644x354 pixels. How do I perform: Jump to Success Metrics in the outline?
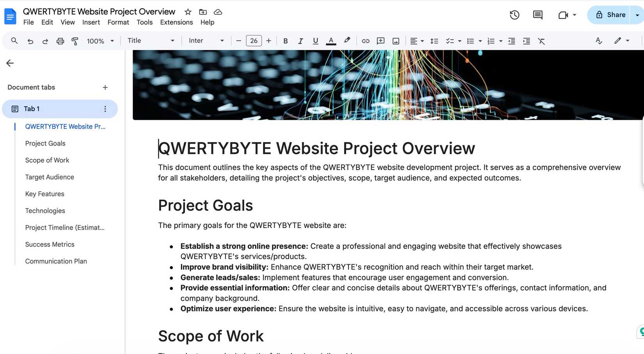(x=50, y=244)
